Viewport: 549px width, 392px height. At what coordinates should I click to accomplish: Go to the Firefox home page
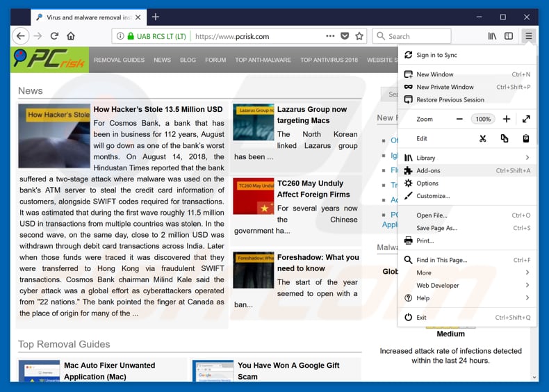coord(71,36)
